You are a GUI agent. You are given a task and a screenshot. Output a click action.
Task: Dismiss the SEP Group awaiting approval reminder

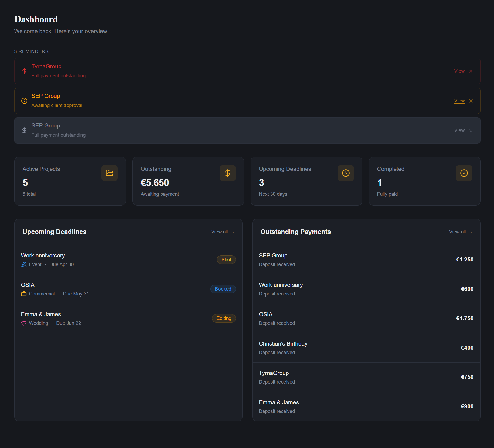pos(471,101)
